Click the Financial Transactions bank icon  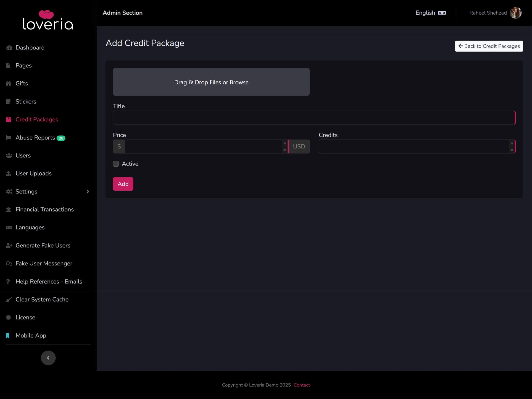tap(9, 210)
